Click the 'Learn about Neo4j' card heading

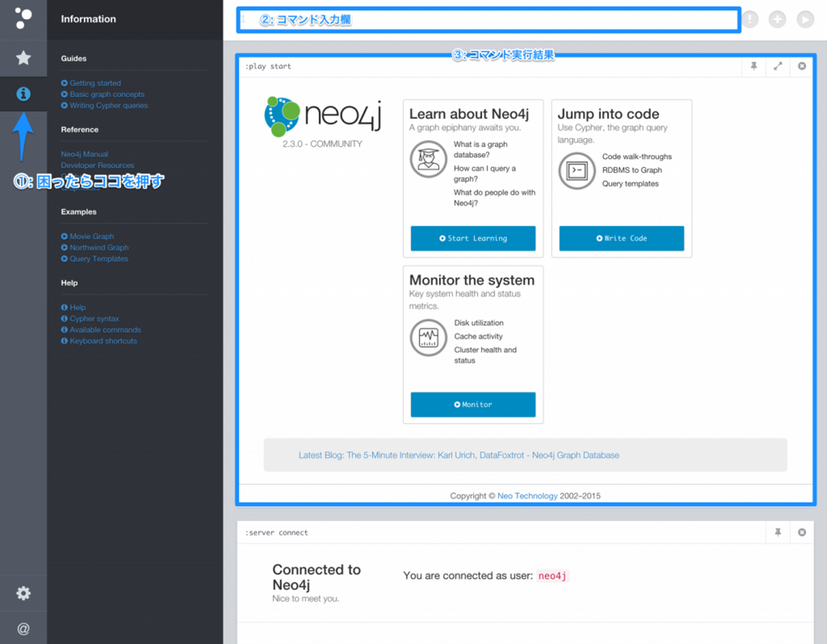tap(469, 114)
